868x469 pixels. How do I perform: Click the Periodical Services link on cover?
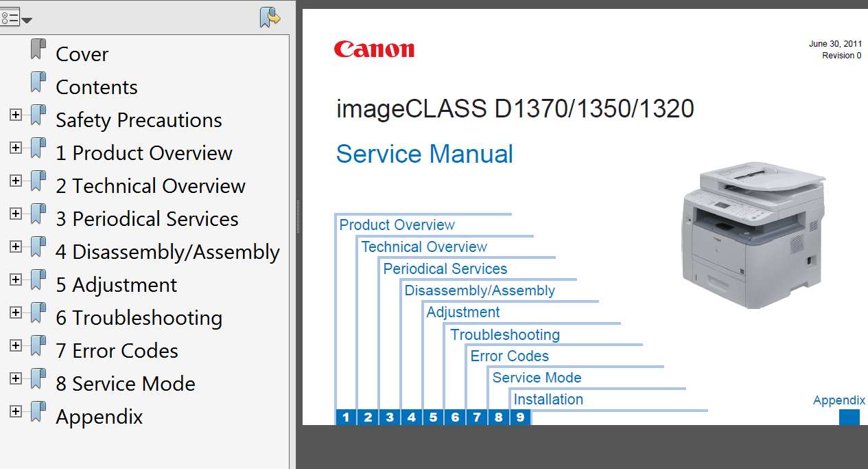pyautogui.click(x=445, y=268)
